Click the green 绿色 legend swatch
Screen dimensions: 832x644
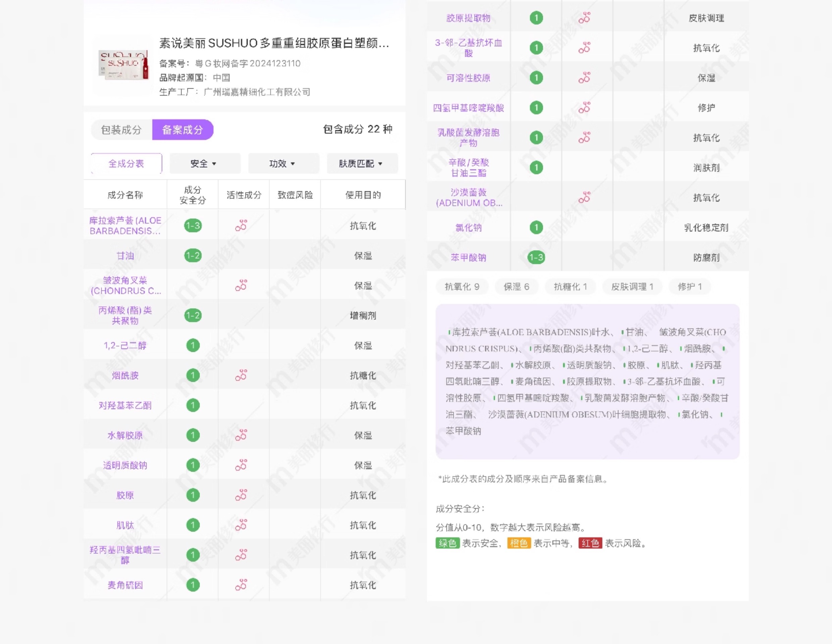447,543
